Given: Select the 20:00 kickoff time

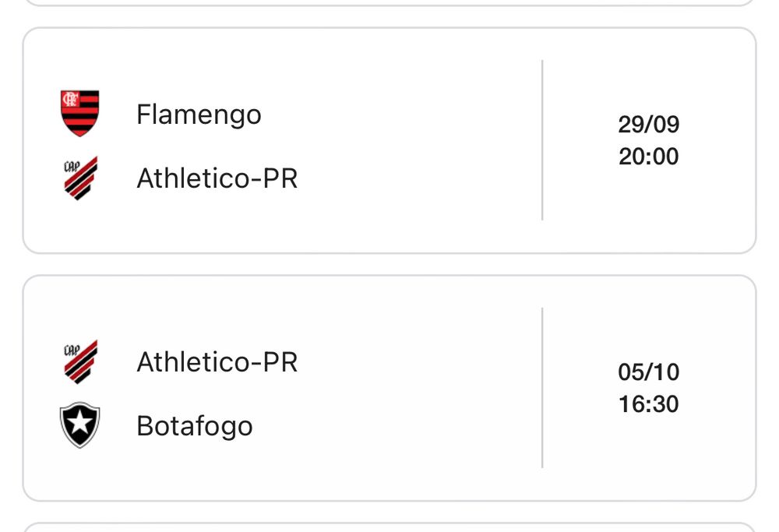Looking at the screenshot, I should (648, 157).
